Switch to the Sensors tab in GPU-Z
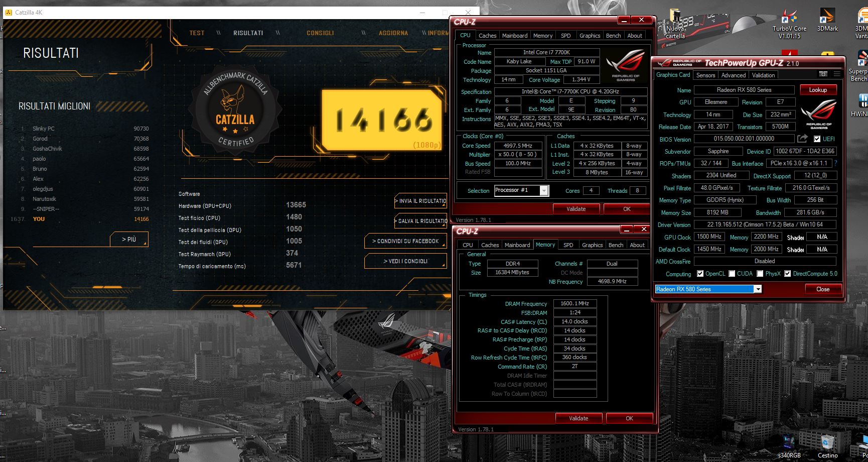868x462 pixels. coord(705,75)
